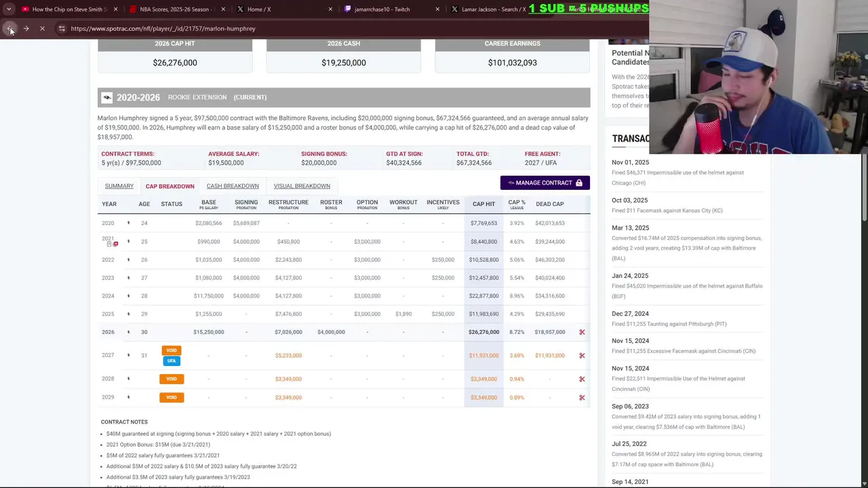Click the Ravens team icon in 2027 row
Image resolution: width=868 pixels, height=488 pixels.
coord(128,355)
